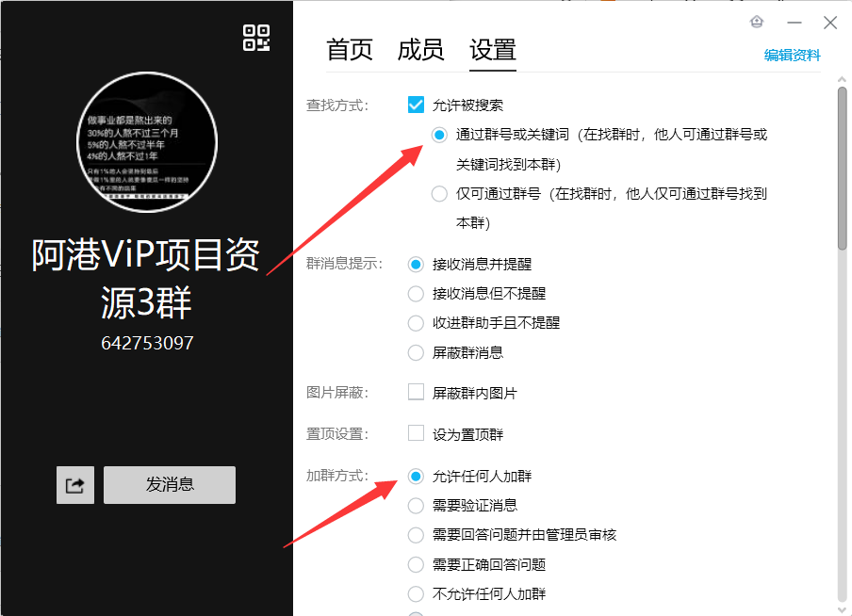This screenshot has height=616, width=852.
Task: Switch to the 首页 tab
Action: point(349,51)
